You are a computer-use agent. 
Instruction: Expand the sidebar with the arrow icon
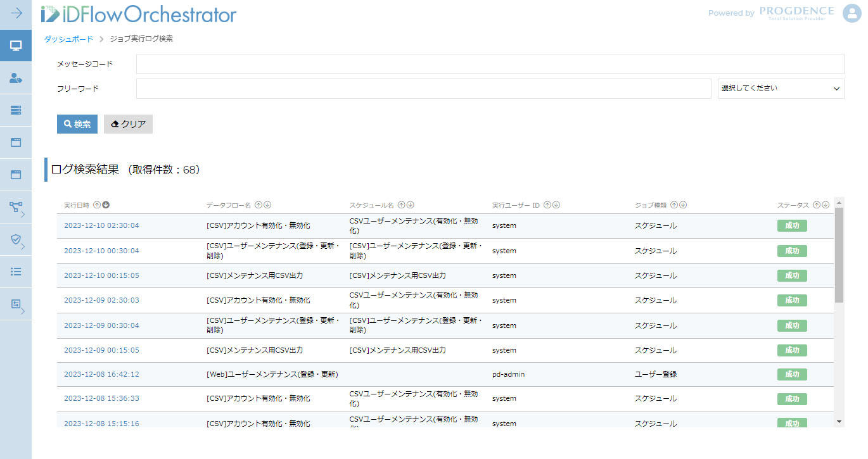16,13
